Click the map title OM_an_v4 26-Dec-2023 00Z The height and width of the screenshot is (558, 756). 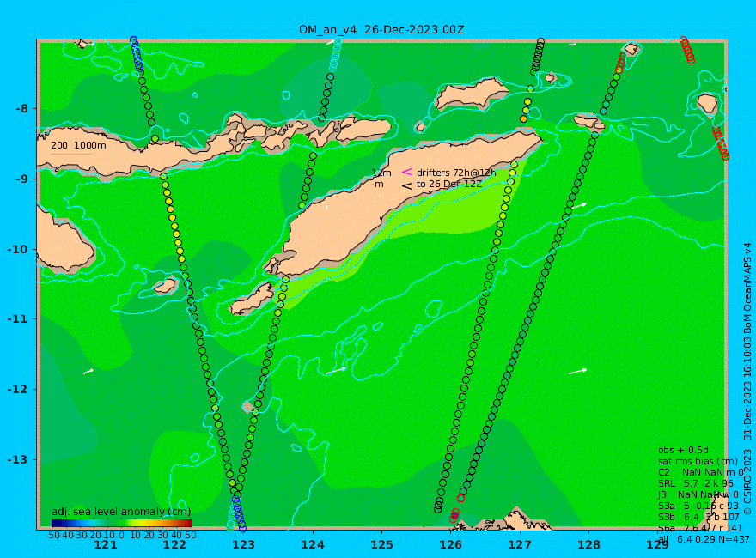[x=381, y=30]
